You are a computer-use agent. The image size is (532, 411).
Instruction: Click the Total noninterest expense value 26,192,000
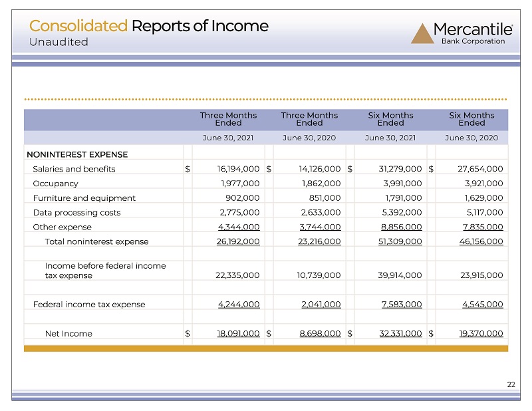[x=238, y=241]
